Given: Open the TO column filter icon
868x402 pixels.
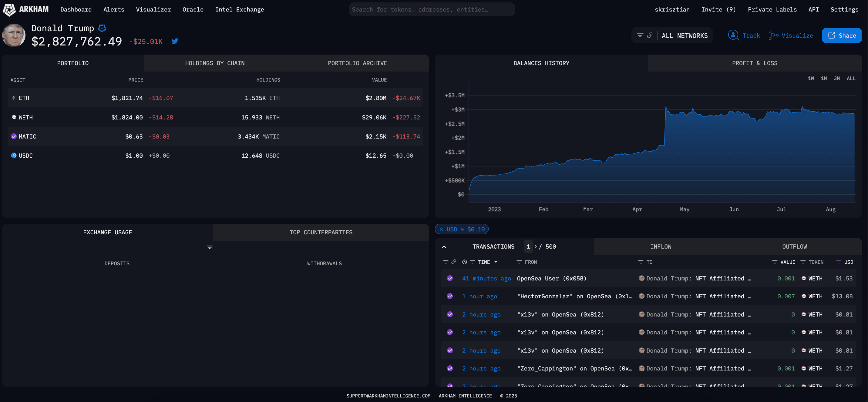Looking at the screenshot, I should coord(641,262).
